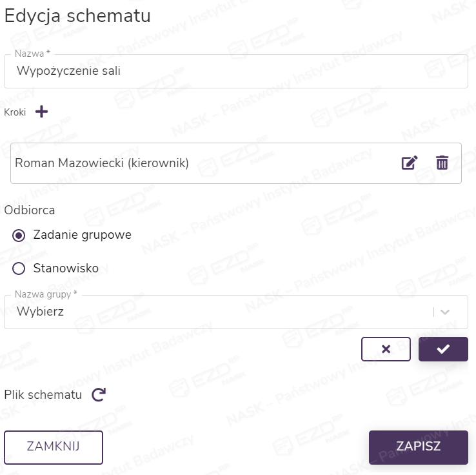Select the Zadanie grupowe radio button
The width and height of the screenshot is (476, 475).
(x=19, y=236)
